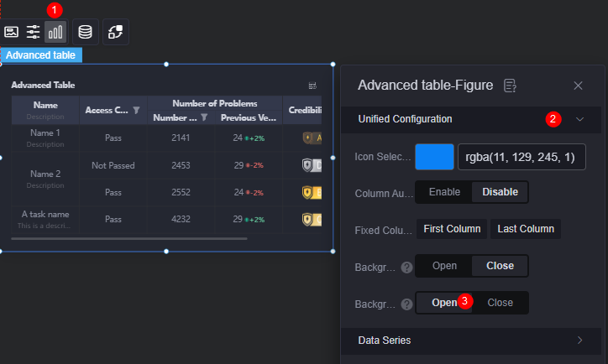Click the interaction swap icon

tap(116, 32)
